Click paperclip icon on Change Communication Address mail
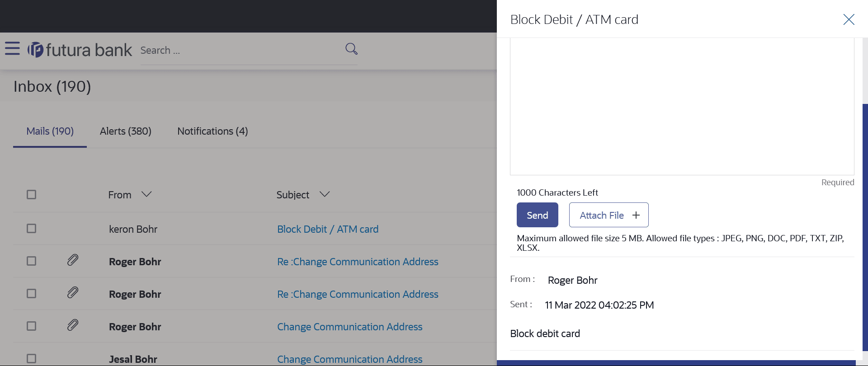The height and width of the screenshot is (366, 868). [73, 325]
